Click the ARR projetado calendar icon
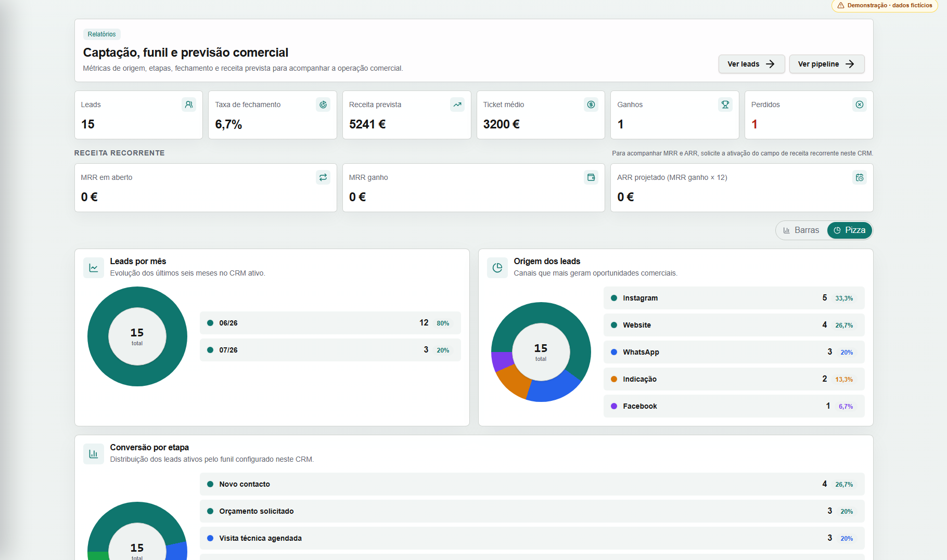The width and height of the screenshot is (947, 560). pos(860,177)
